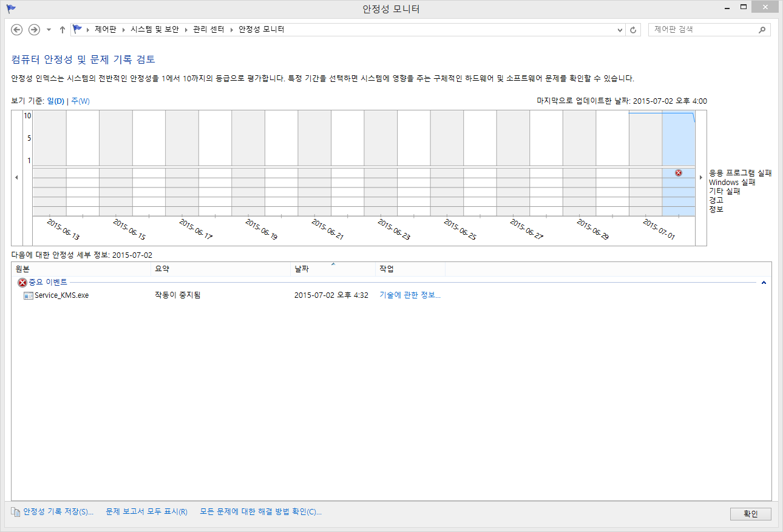Open 기술에 관한 정보 link

(410, 295)
